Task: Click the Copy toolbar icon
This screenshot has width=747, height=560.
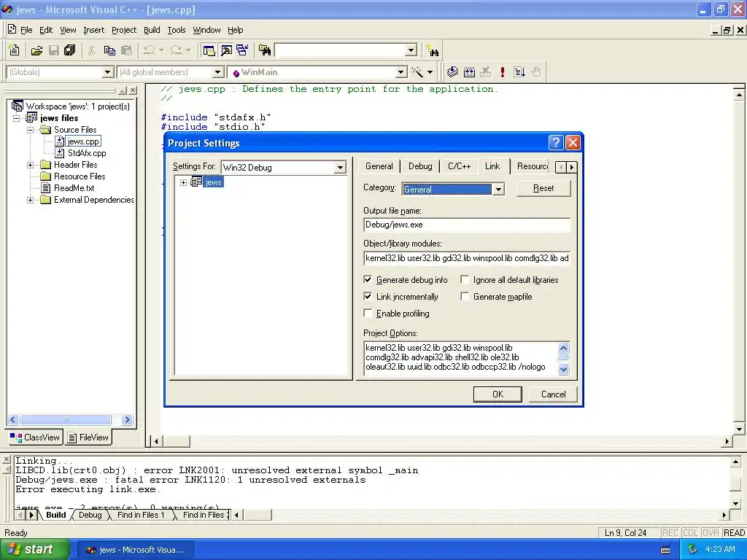Action: [109, 50]
